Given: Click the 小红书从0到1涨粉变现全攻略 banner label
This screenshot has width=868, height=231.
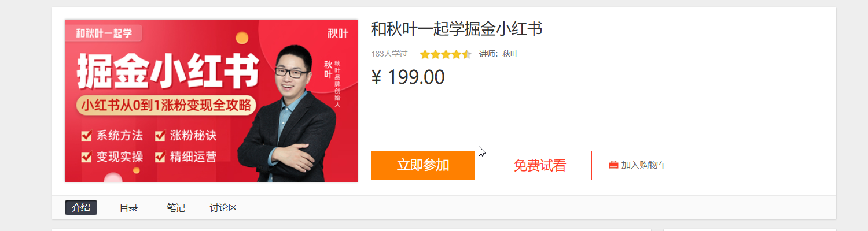Looking at the screenshot, I should click(x=165, y=105).
